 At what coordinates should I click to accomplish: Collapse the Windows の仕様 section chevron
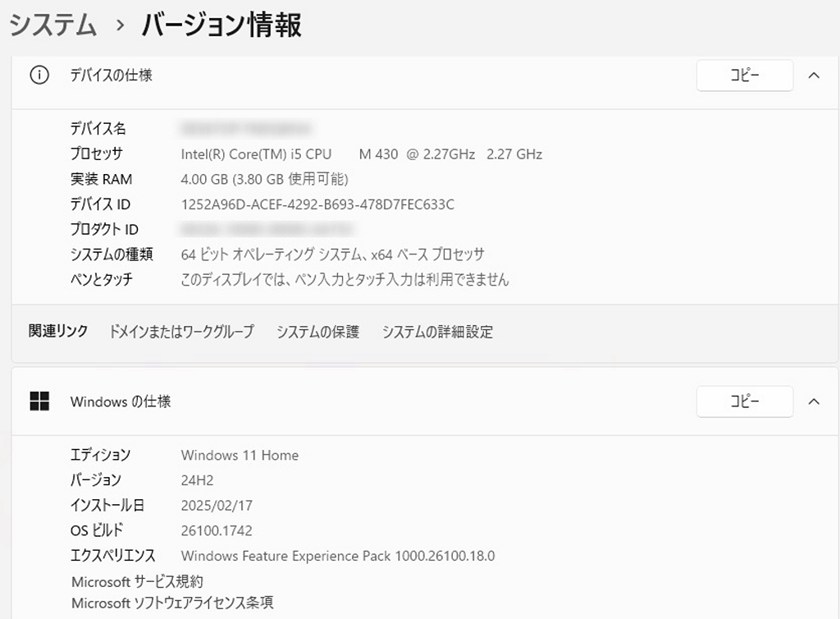(814, 401)
